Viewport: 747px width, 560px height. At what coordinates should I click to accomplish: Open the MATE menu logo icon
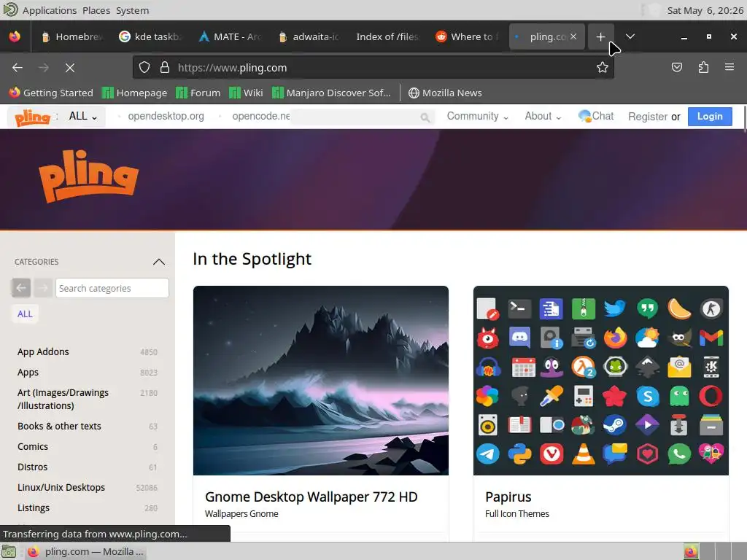10,9
